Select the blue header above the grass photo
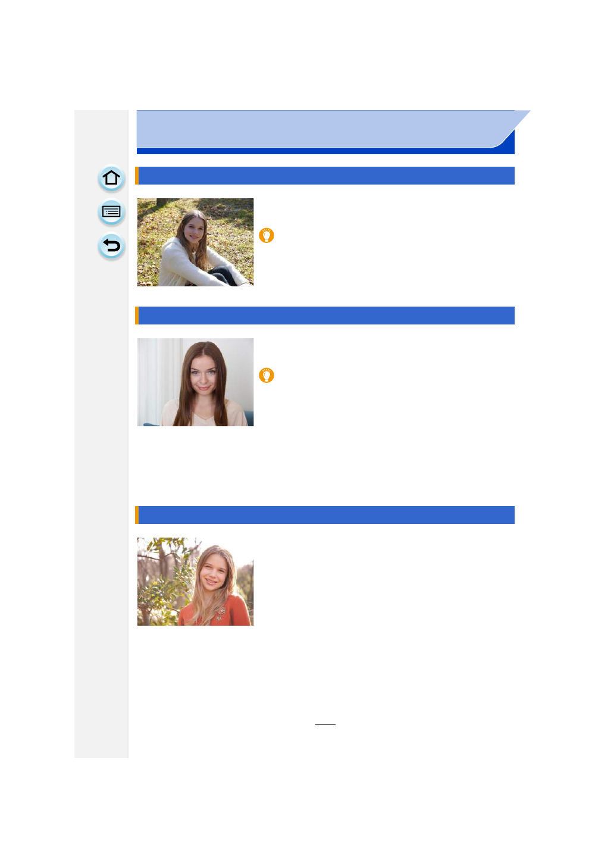Viewport: 614px width, 868px height. click(x=325, y=176)
